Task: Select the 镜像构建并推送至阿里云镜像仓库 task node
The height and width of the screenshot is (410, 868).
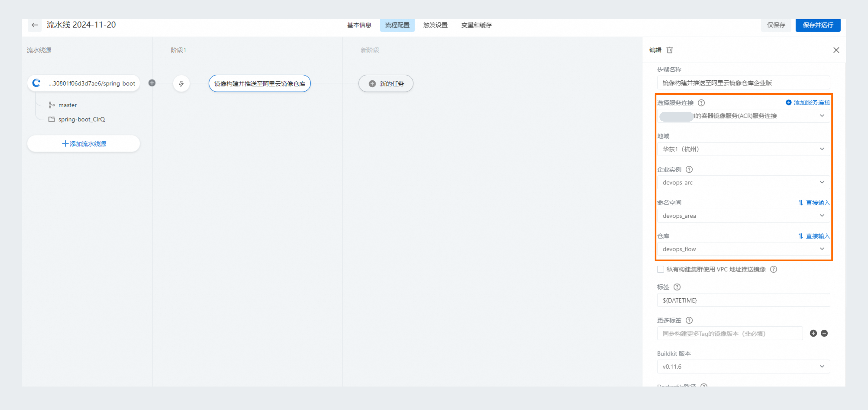Action: tap(259, 83)
